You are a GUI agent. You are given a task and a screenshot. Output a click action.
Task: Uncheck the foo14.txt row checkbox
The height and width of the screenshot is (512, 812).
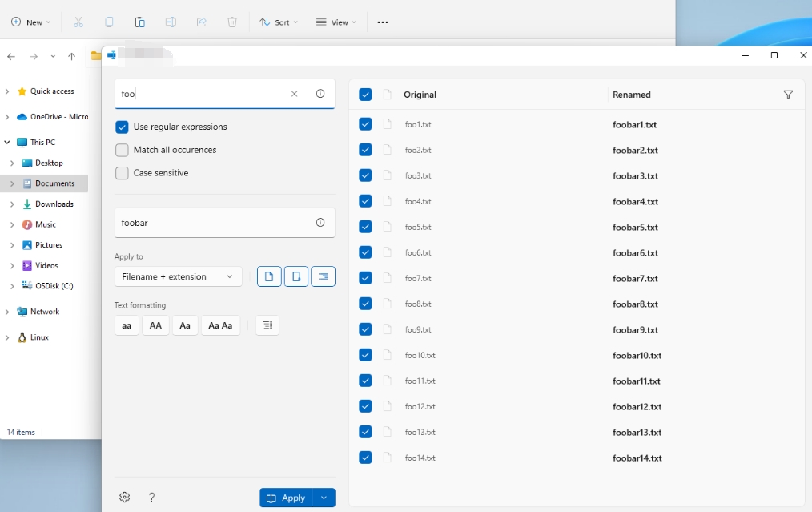coord(365,458)
